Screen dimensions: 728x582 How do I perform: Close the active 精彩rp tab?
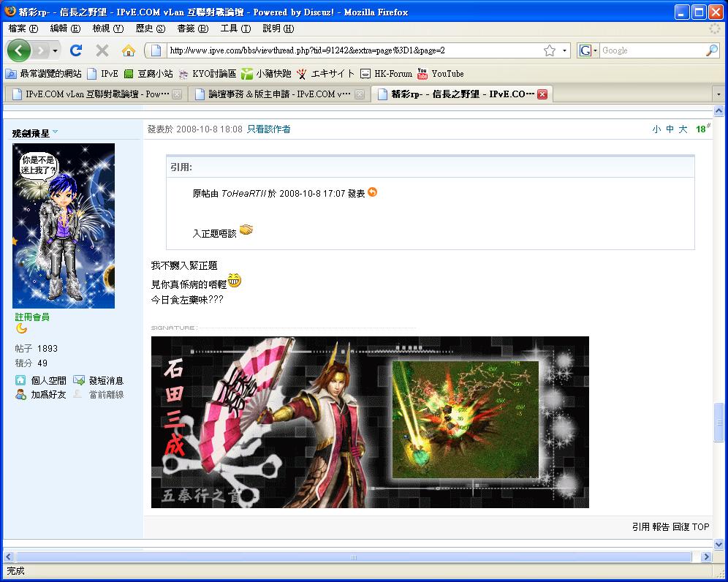click(x=542, y=94)
